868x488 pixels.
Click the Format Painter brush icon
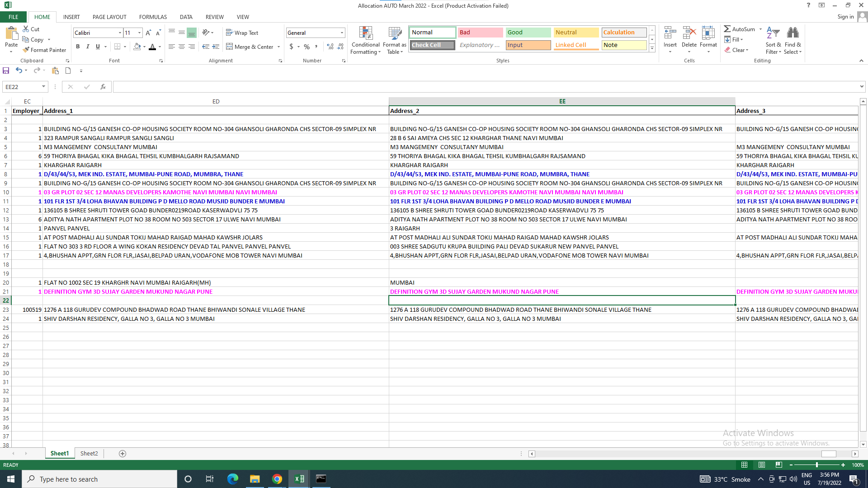26,50
